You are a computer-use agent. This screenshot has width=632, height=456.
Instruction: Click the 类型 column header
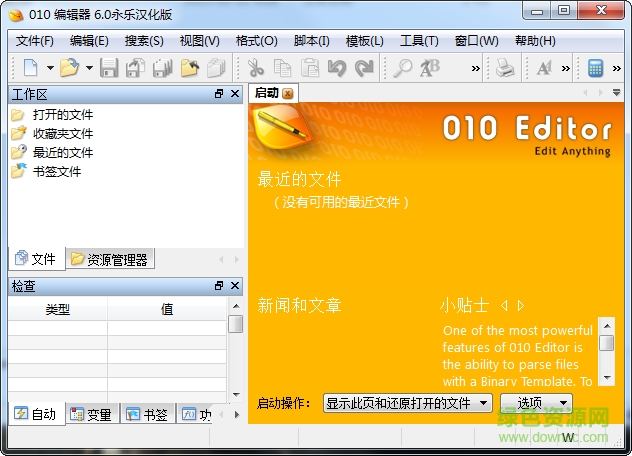tap(58, 310)
